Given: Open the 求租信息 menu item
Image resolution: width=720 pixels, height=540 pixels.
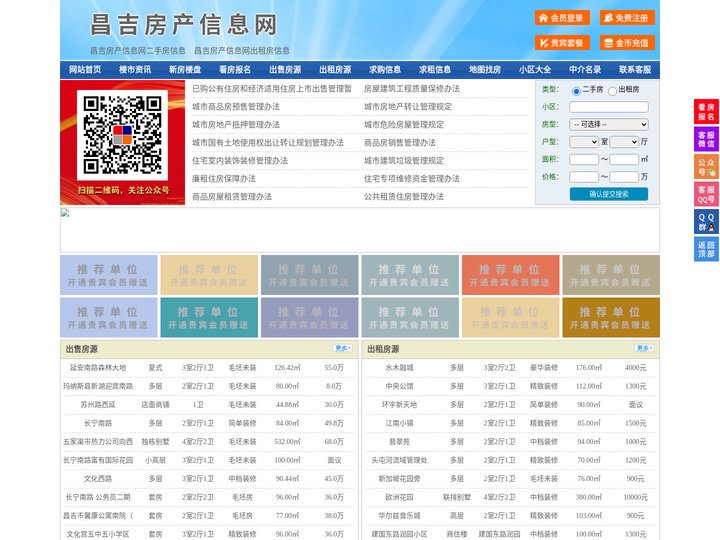Looking at the screenshot, I should (435, 70).
